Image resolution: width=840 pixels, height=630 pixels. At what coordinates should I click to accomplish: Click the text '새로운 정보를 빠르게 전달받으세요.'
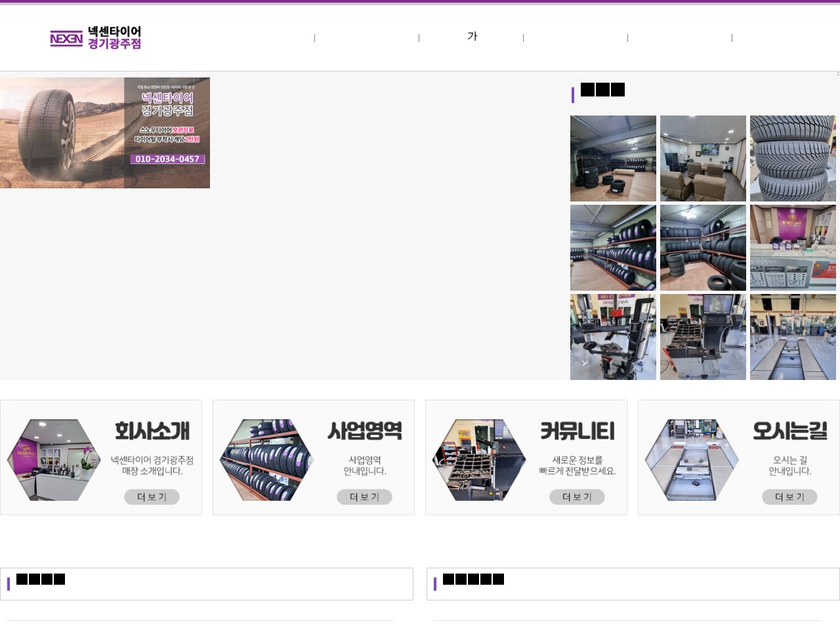click(577, 465)
